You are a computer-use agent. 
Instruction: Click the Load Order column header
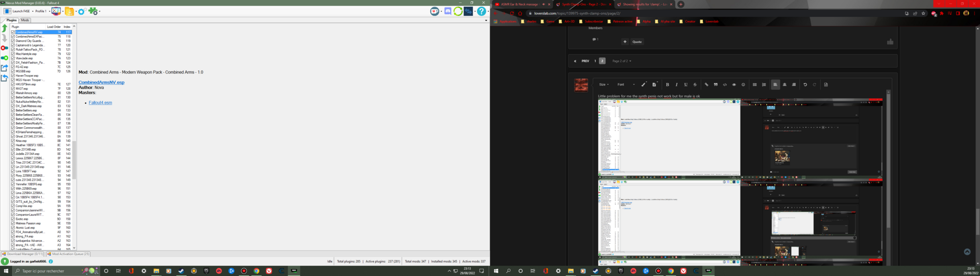point(54,27)
